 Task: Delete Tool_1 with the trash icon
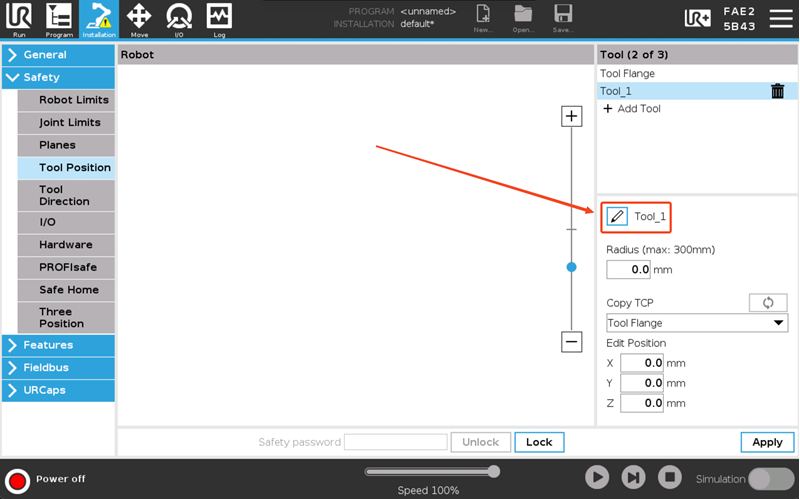(x=777, y=91)
